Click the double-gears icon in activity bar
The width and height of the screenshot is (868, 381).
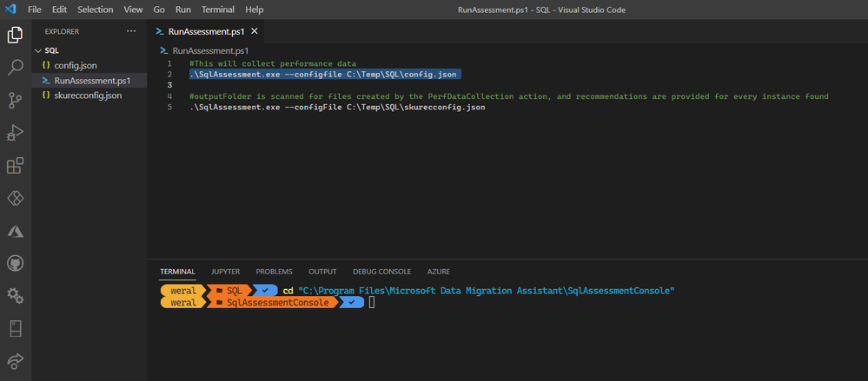15,296
